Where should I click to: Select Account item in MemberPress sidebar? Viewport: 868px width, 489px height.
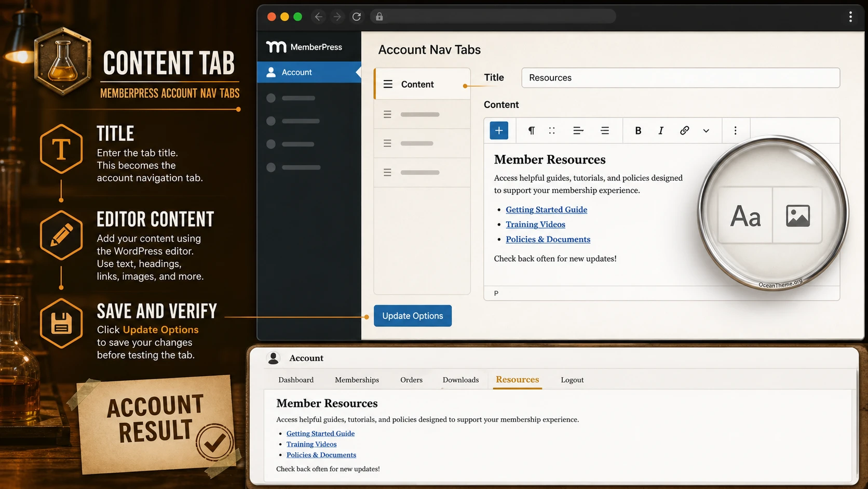pos(309,72)
